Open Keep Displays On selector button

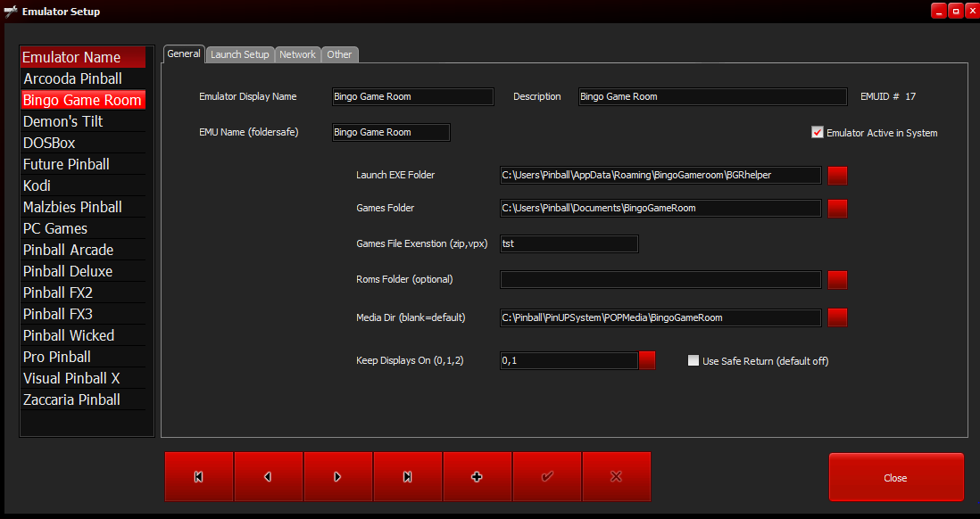click(x=647, y=360)
